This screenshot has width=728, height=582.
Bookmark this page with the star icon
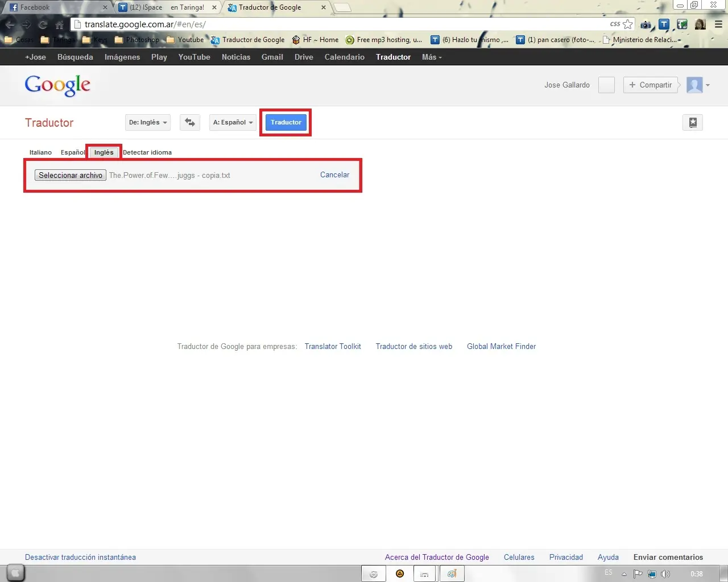tap(628, 24)
